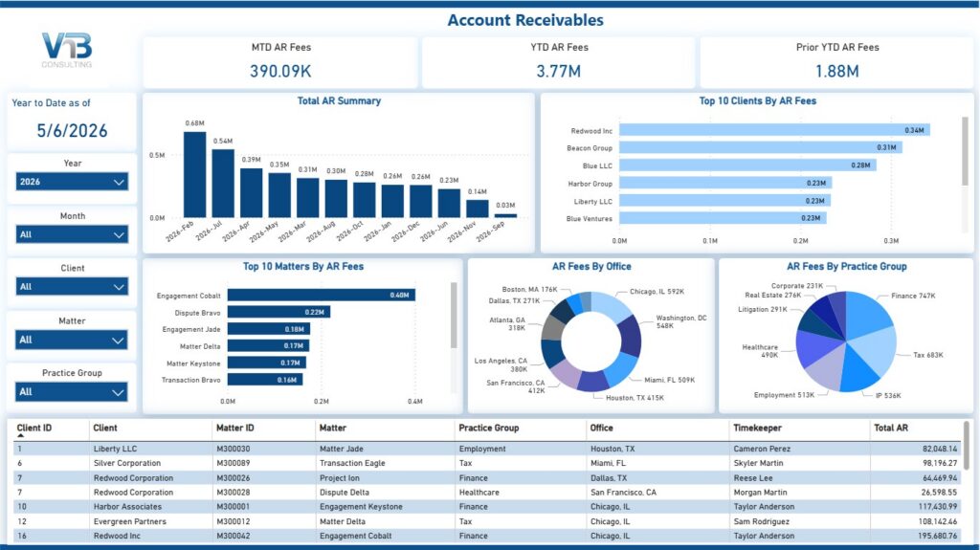980x550 pixels.
Task: Click the Engagement Cobalt matter bar
Action: [322, 295]
